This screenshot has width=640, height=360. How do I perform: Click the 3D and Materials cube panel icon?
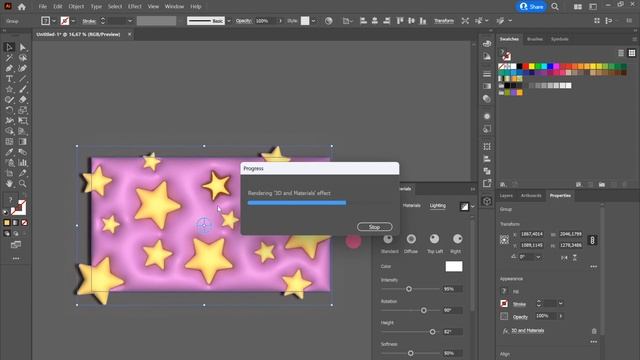487,201
